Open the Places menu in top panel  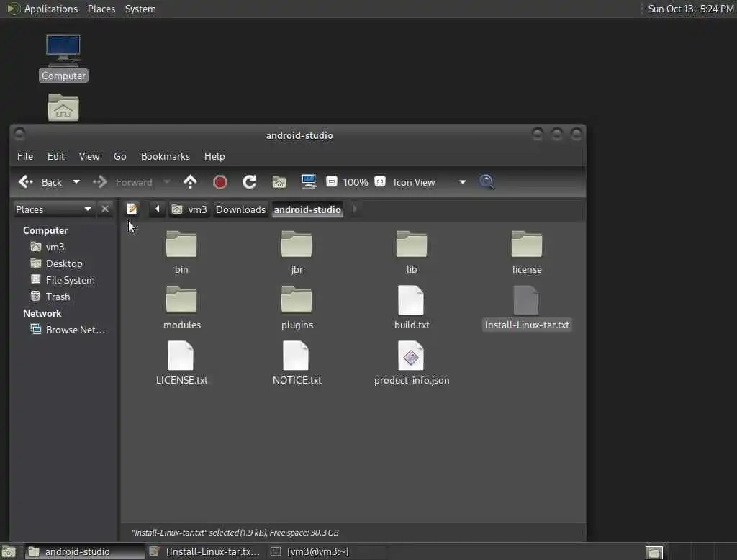tap(101, 9)
